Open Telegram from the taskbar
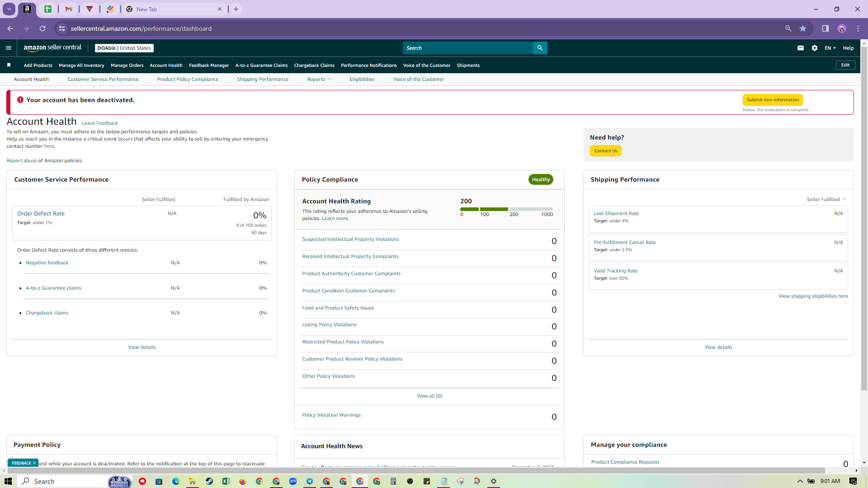Screen dimensions: 868x488 310,481
